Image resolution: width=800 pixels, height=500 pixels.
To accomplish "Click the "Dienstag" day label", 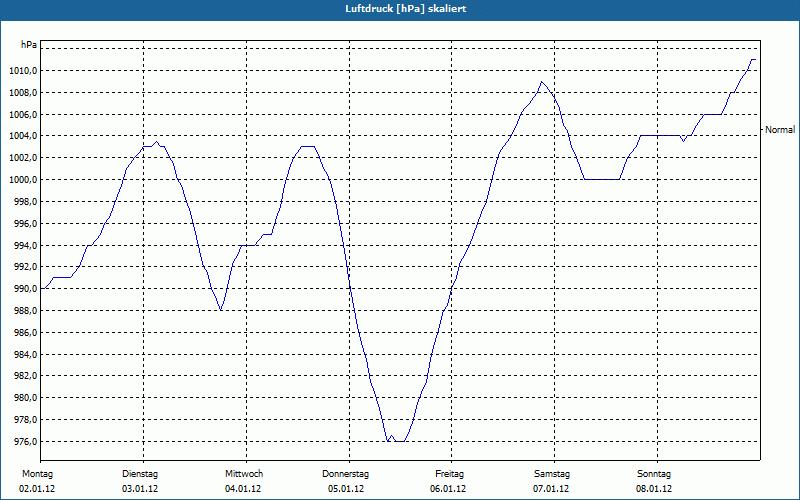I will click(140, 474).
